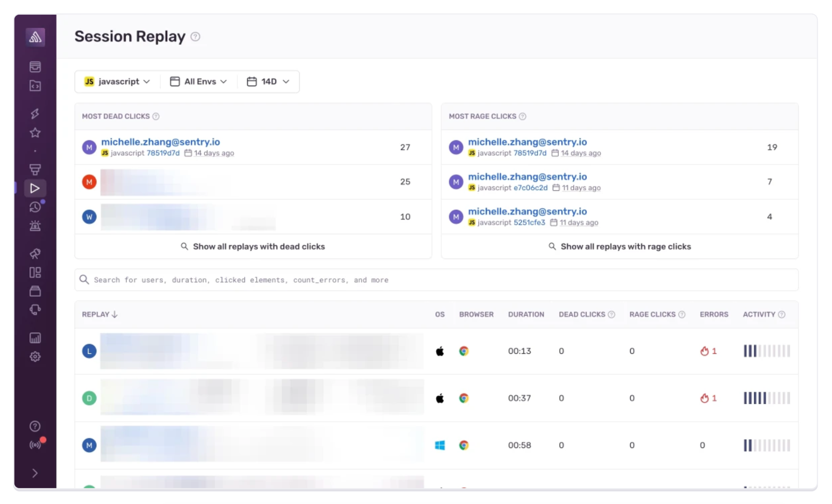Open the Settings gear in sidebar

[x=35, y=357]
